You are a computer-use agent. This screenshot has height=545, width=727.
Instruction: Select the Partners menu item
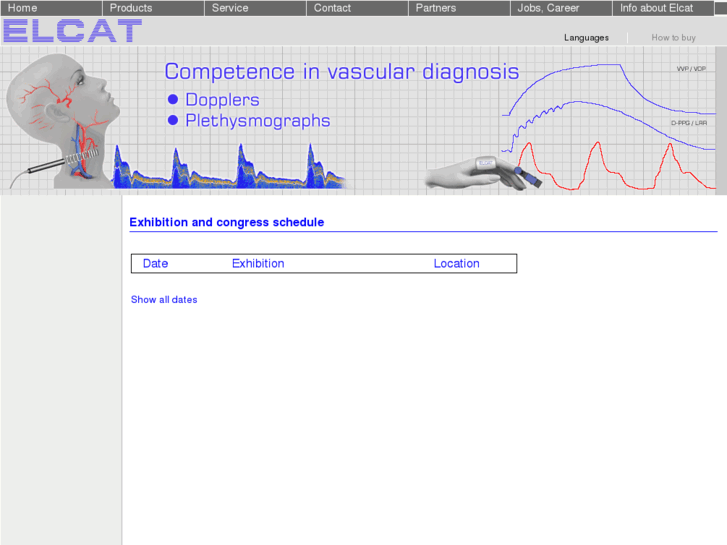459,8
